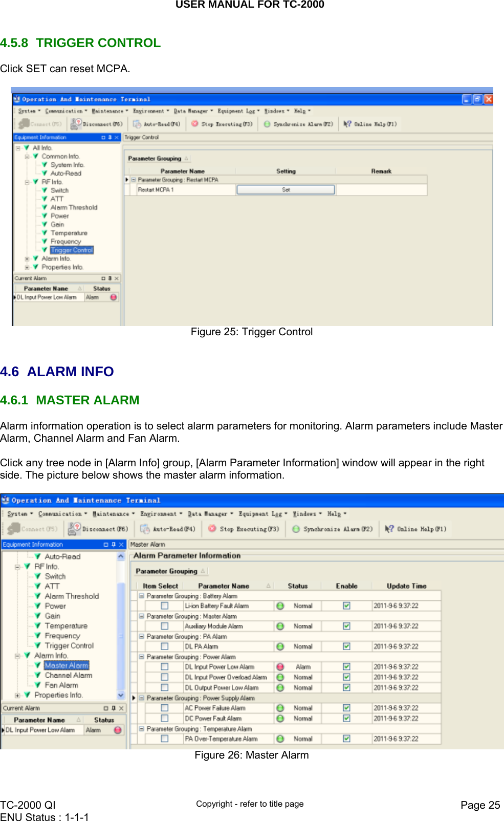
Task: Click Auto-Read (F4) toolbar icon in Trigger Control window
Action: (137, 124)
